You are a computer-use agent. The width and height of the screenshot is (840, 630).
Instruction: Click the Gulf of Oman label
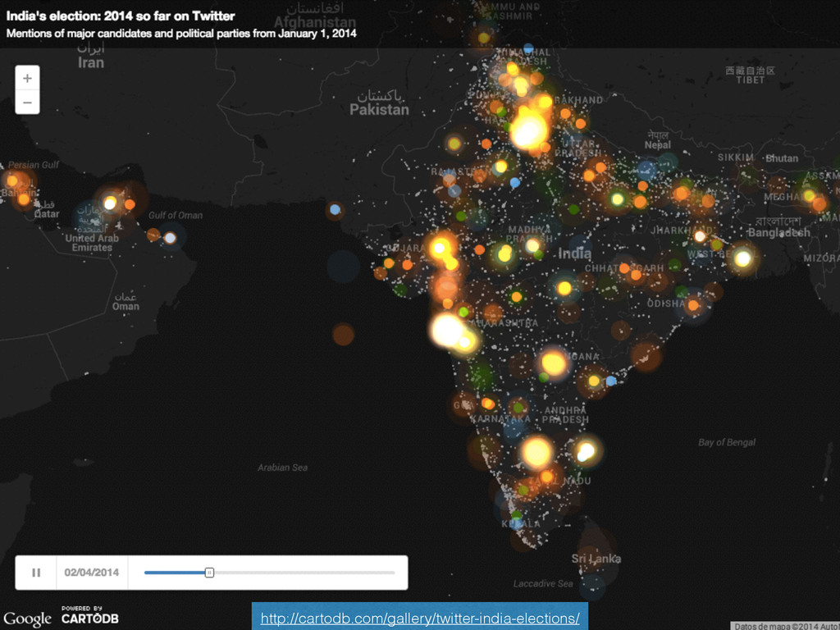point(176,216)
